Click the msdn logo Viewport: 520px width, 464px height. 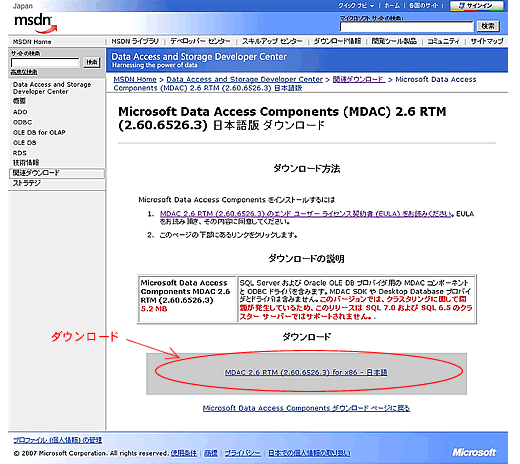[x=35, y=23]
